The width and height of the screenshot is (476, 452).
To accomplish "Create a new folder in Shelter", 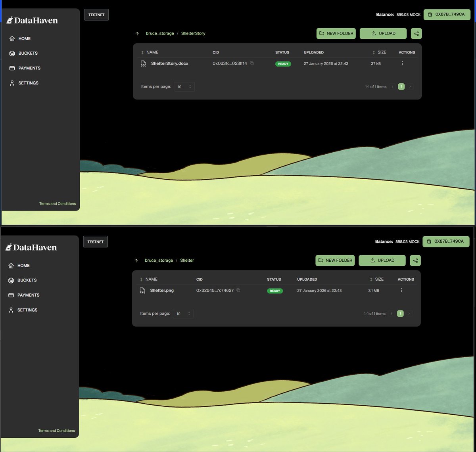I will tap(335, 260).
